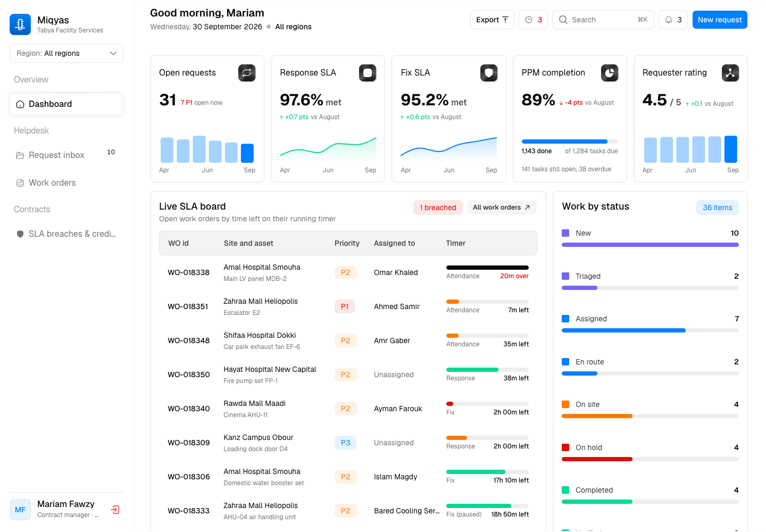Click the En route status label
Image resolution: width=766 pixels, height=532 pixels.
[x=590, y=362]
